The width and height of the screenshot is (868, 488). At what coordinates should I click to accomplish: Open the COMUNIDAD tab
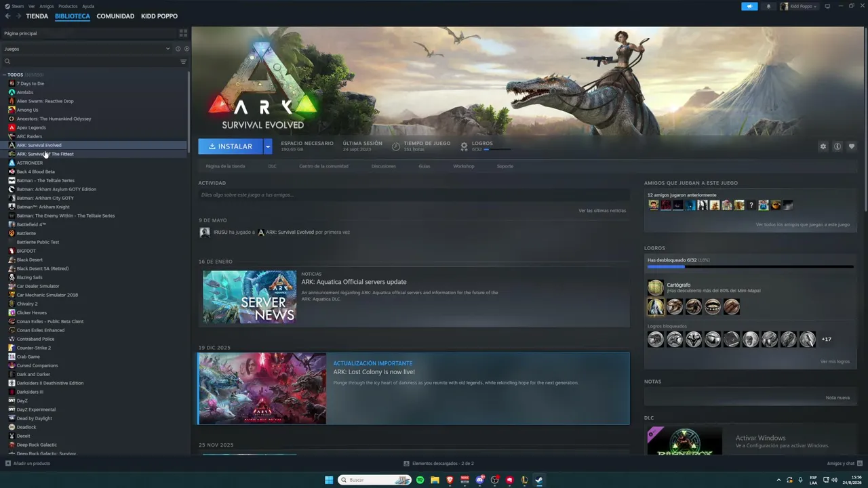click(x=115, y=16)
